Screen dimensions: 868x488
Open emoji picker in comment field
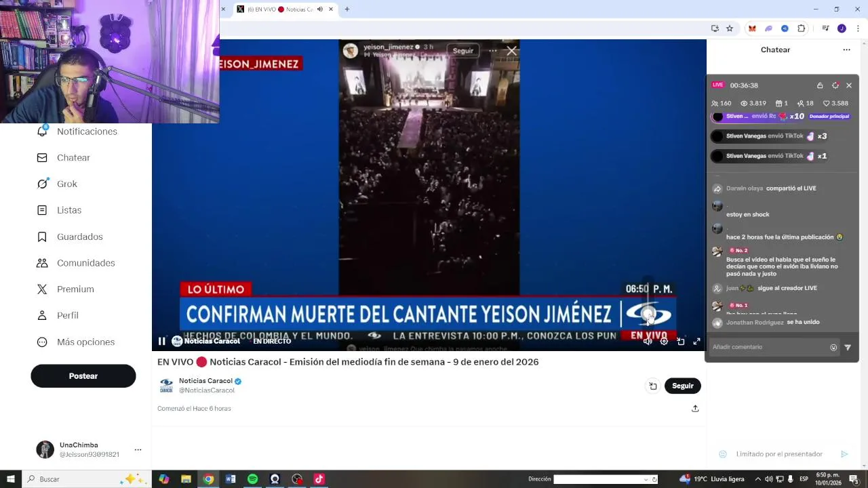tap(833, 348)
